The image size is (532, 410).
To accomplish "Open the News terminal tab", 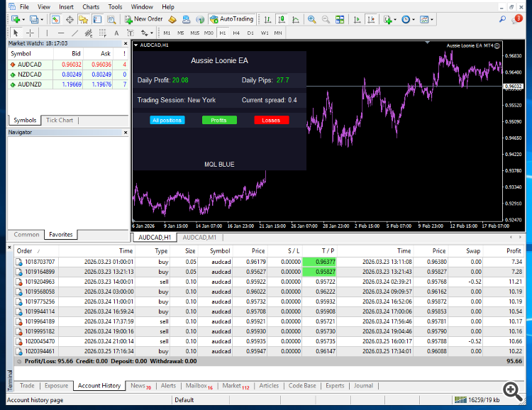I will point(140,386).
